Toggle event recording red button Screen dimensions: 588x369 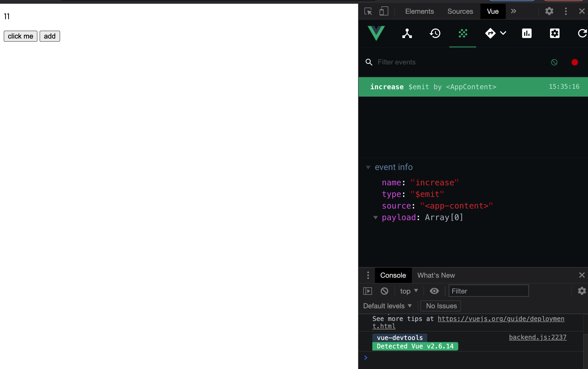point(575,62)
